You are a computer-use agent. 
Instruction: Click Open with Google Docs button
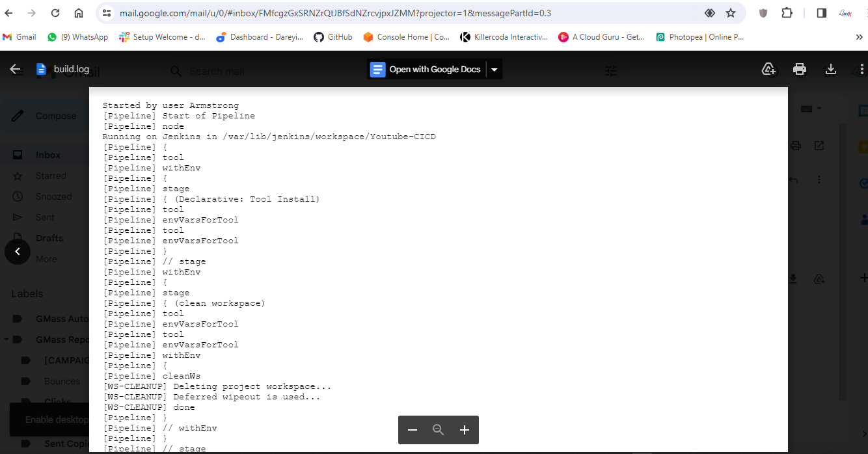[x=427, y=70]
